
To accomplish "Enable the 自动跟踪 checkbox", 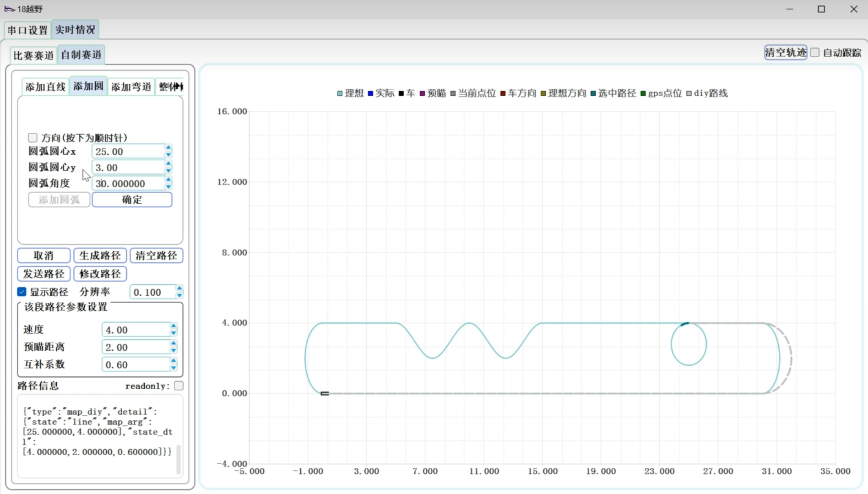I will click(815, 53).
